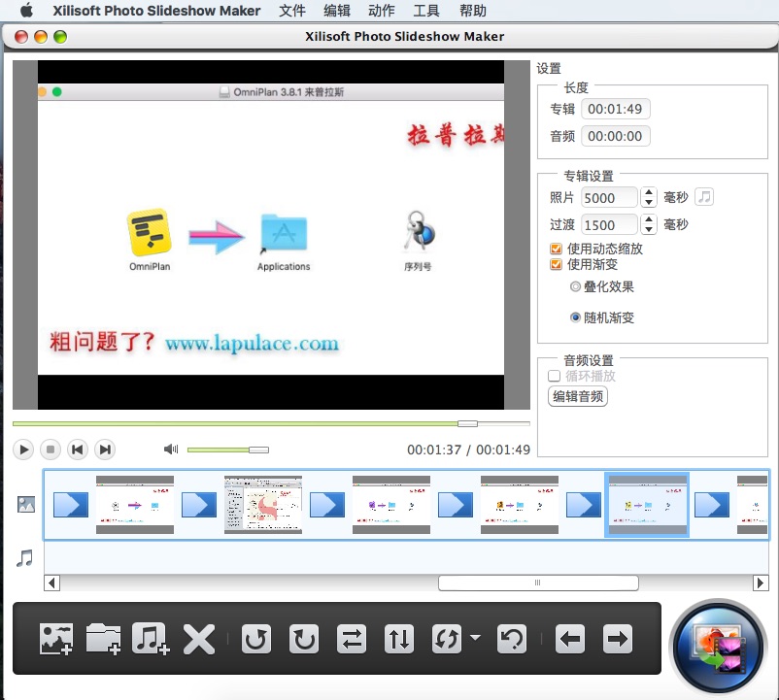Skip to previous slide
Image resolution: width=779 pixels, height=700 pixels.
pos(78,450)
